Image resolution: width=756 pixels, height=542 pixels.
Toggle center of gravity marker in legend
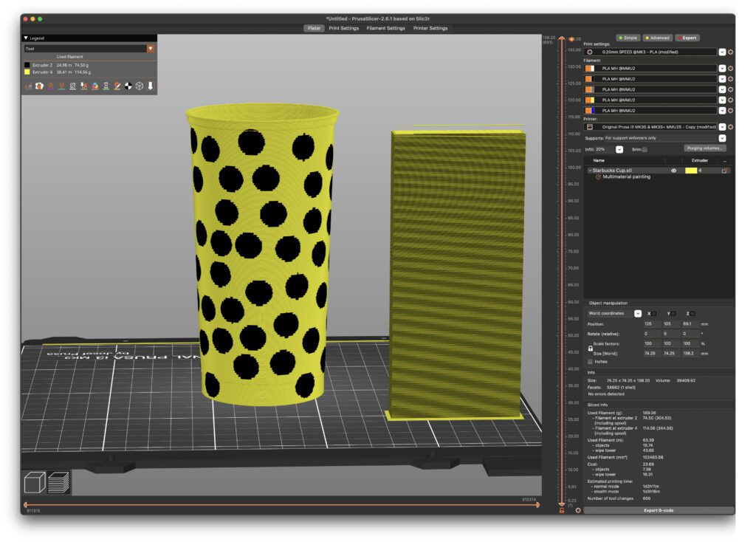point(128,86)
